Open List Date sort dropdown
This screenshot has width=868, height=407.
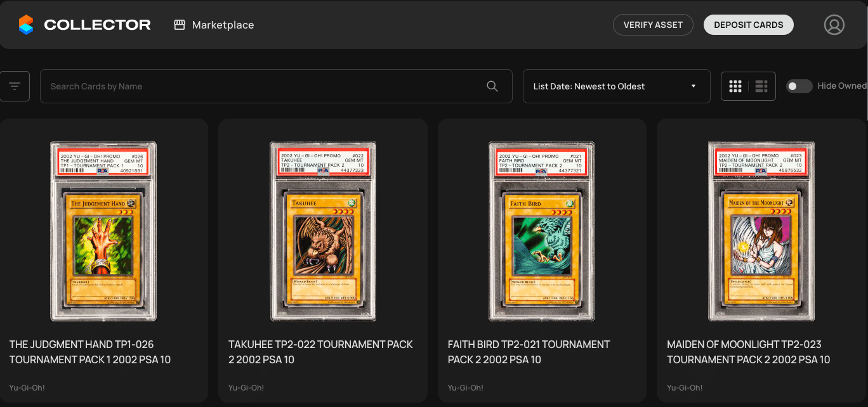coord(616,86)
